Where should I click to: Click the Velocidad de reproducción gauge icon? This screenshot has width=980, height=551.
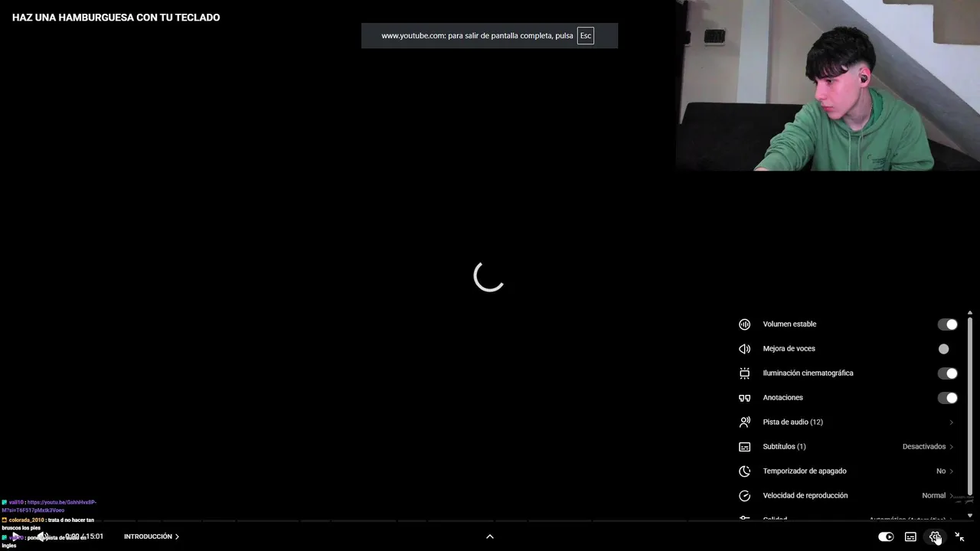(744, 496)
